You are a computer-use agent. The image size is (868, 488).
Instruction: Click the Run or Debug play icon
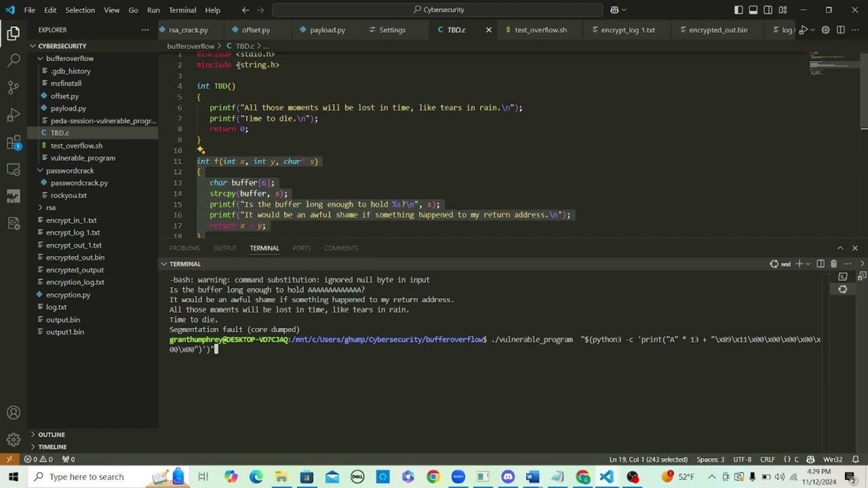pyautogui.click(x=804, y=30)
